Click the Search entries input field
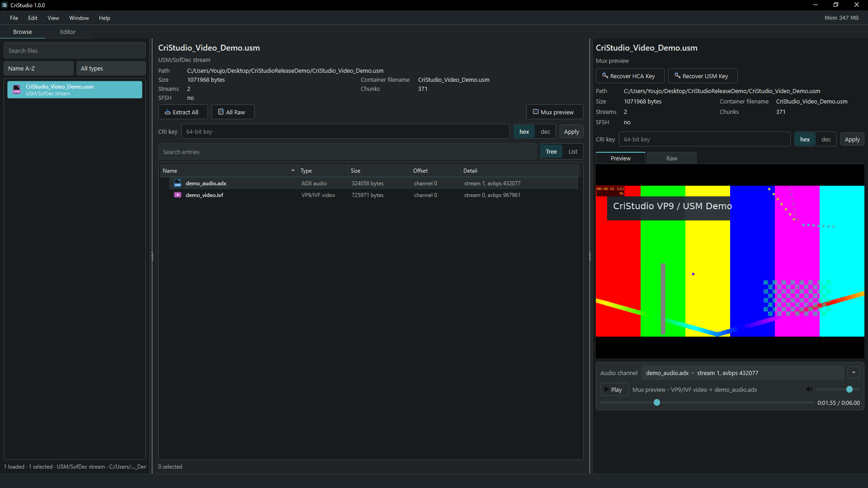The width and height of the screenshot is (868, 488). click(x=347, y=152)
